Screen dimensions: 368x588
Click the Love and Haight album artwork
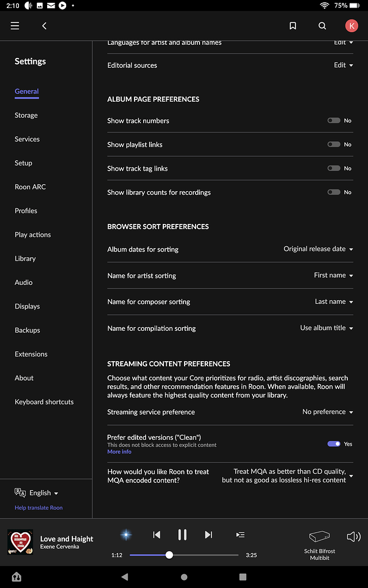pyautogui.click(x=21, y=541)
